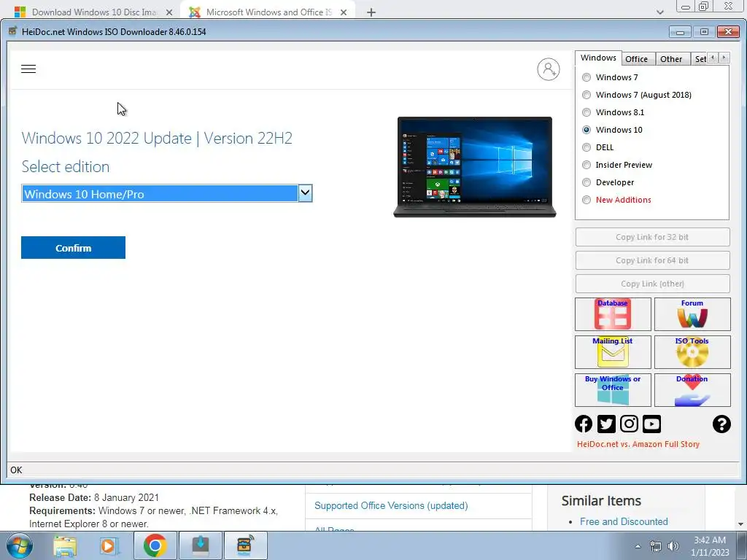Open Free and Discounted link in browser
Image resolution: width=747 pixels, height=560 pixels.
pyautogui.click(x=624, y=521)
